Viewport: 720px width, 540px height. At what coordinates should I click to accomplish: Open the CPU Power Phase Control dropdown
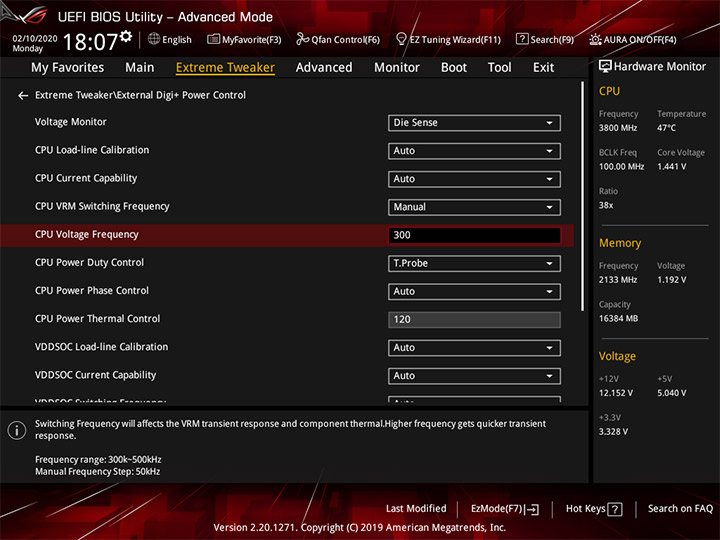(474, 292)
